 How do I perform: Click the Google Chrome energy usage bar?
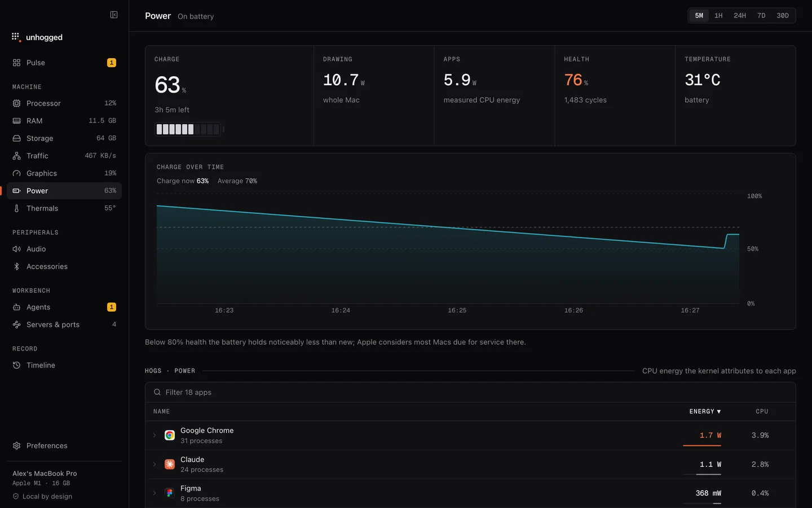702,445
